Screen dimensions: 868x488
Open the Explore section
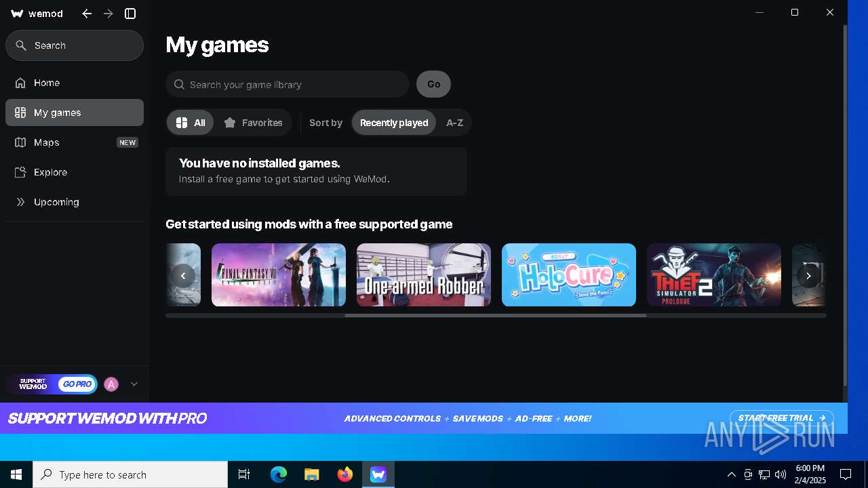tap(75, 172)
